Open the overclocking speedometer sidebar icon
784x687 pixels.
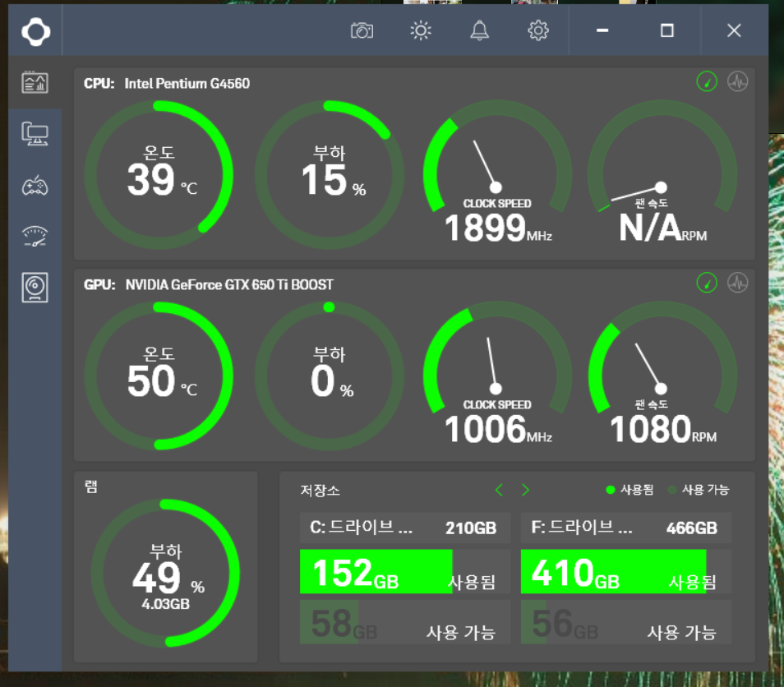tap(35, 237)
